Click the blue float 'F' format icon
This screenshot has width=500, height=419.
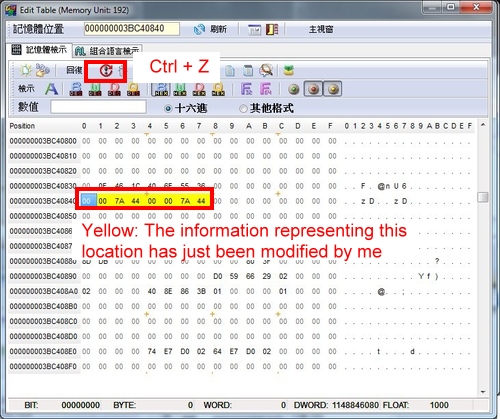[x=246, y=89]
